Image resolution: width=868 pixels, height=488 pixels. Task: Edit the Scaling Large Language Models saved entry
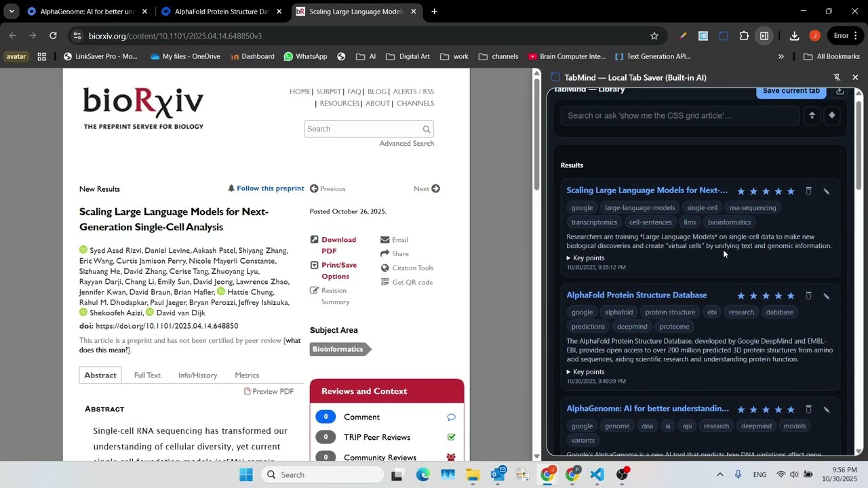tap(827, 191)
